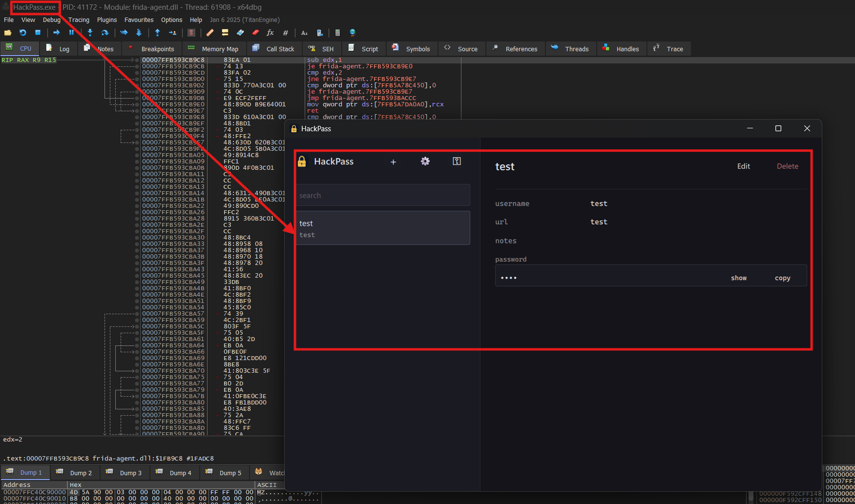Switch to the Log tab
Viewport: 855px width, 504px height.
click(58, 49)
